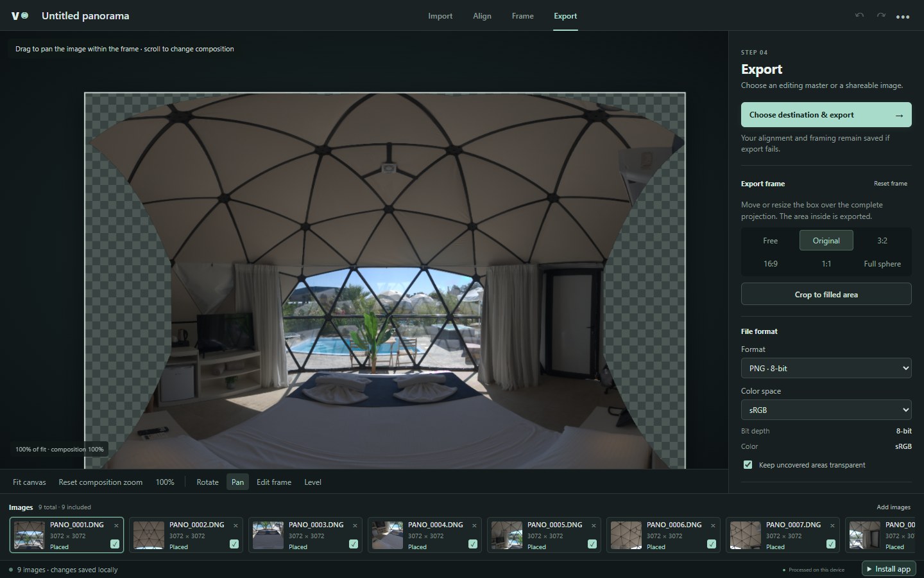Go to the Import tab
924x578 pixels.
pyautogui.click(x=440, y=16)
